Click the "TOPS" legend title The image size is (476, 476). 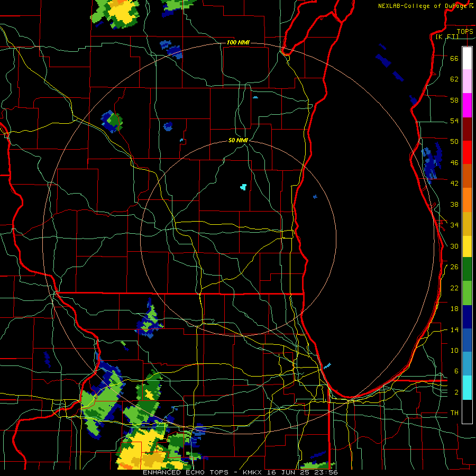[x=465, y=31]
